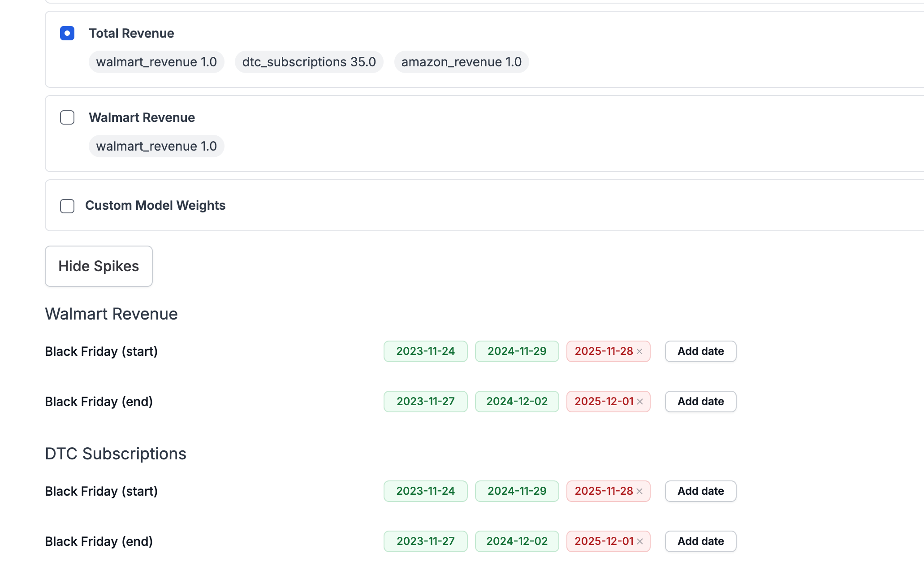
Task: Click the amazon_revenue 1.0 tag
Action: [461, 62]
